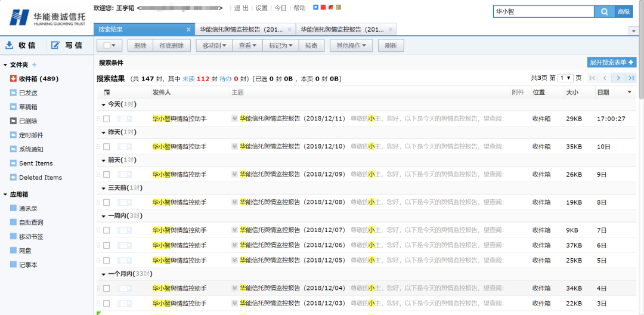644x315 pixels.
Task: Open 自助查询 self-service query
Action: pos(27,223)
